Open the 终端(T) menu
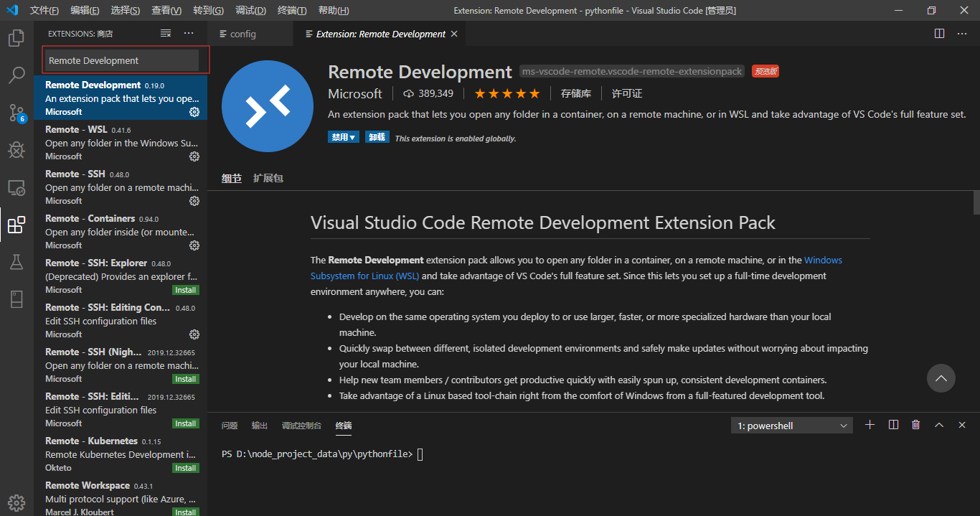 (292, 10)
